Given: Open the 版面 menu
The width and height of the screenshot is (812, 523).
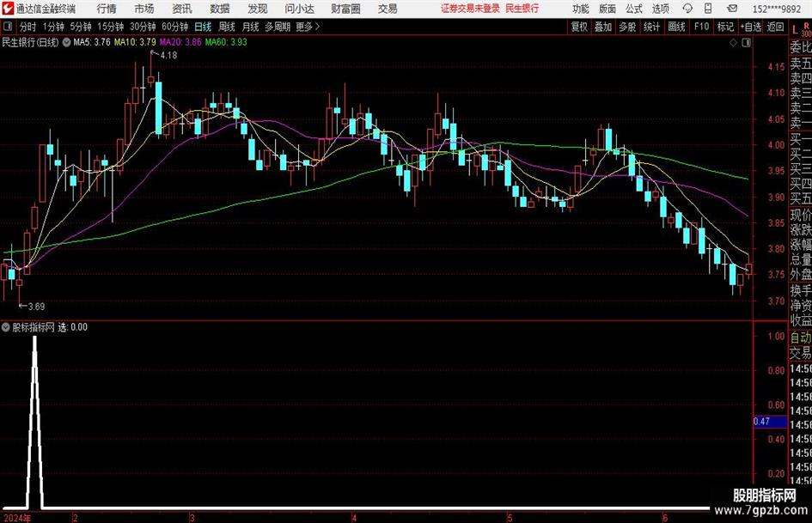Looking at the screenshot, I should 607,9.
